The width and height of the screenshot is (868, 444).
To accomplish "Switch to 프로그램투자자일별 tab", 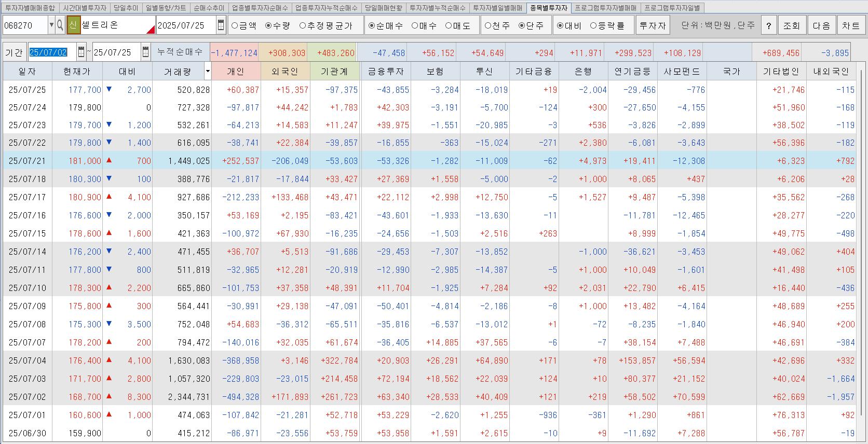I will pyautogui.click(x=672, y=8).
